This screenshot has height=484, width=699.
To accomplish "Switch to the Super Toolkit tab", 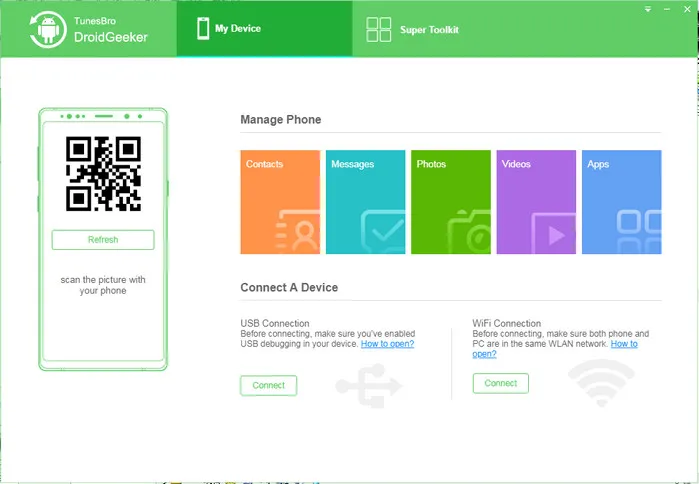I will 412,29.
